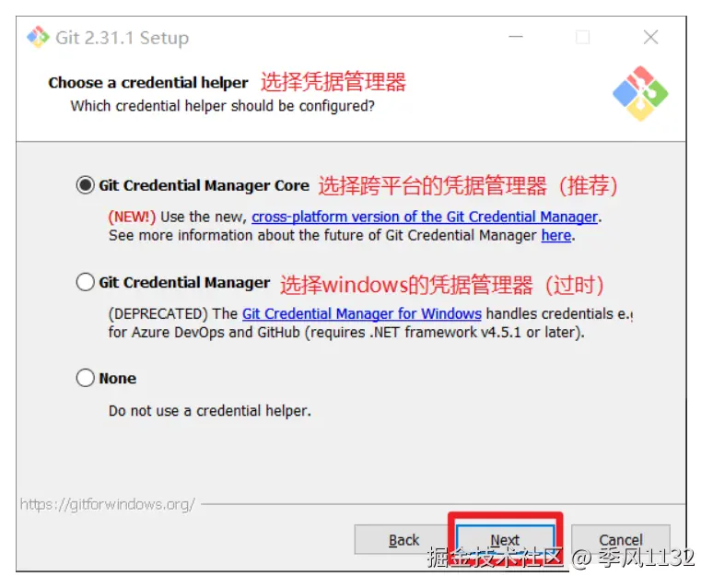Click the "Choose a credential helper" heading

tap(148, 82)
